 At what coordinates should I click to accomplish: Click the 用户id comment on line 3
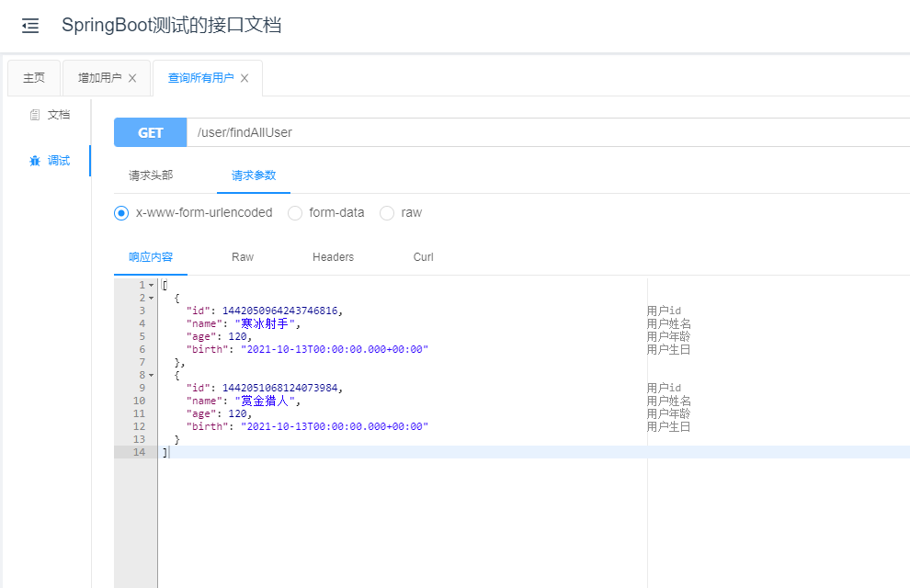pyautogui.click(x=664, y=311)
